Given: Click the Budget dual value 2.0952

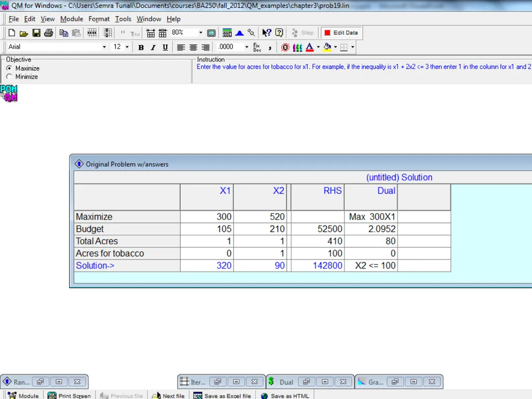Looking at the screenshot, I should (x=371, y=229).
